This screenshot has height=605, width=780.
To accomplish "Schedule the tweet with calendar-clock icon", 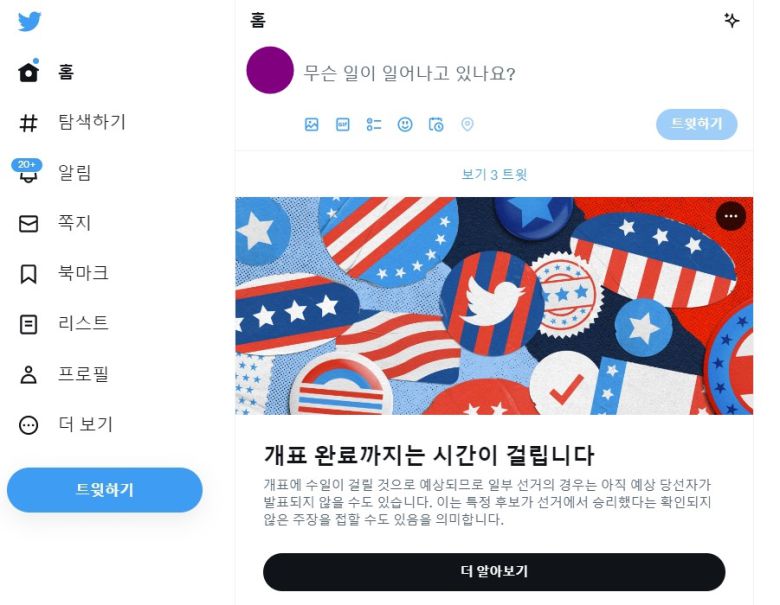I will click(x=436, y=124).
